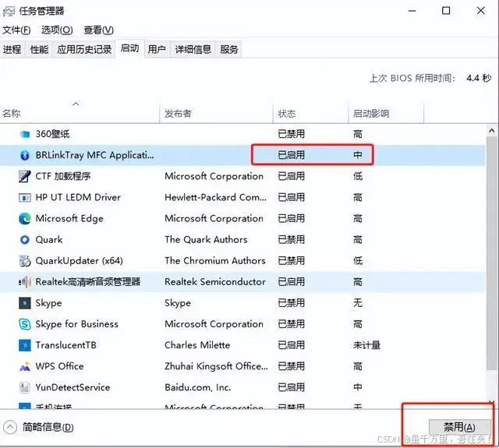This screenshot has height=448, width=499.
Task: Click the 已禁用 status in 360壁纸 row
Action: click(x=291, y=134)
